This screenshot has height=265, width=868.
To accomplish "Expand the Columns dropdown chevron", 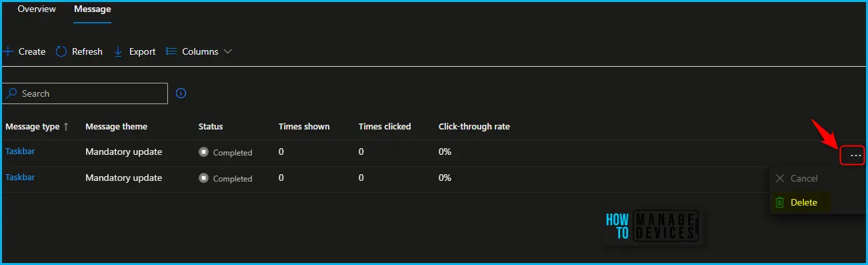I will tap(227, 51).
